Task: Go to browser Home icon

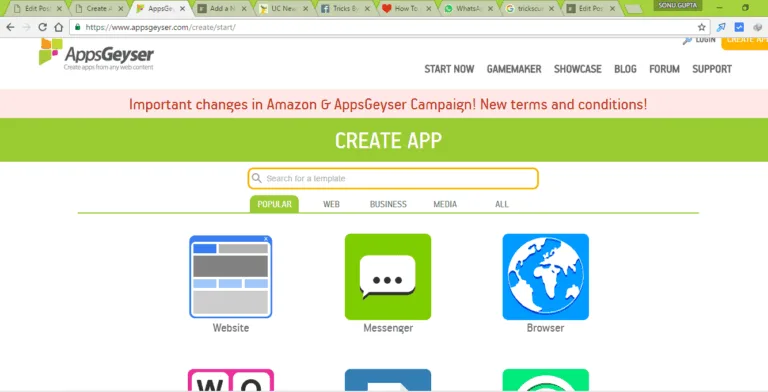Action: (59, 27)
